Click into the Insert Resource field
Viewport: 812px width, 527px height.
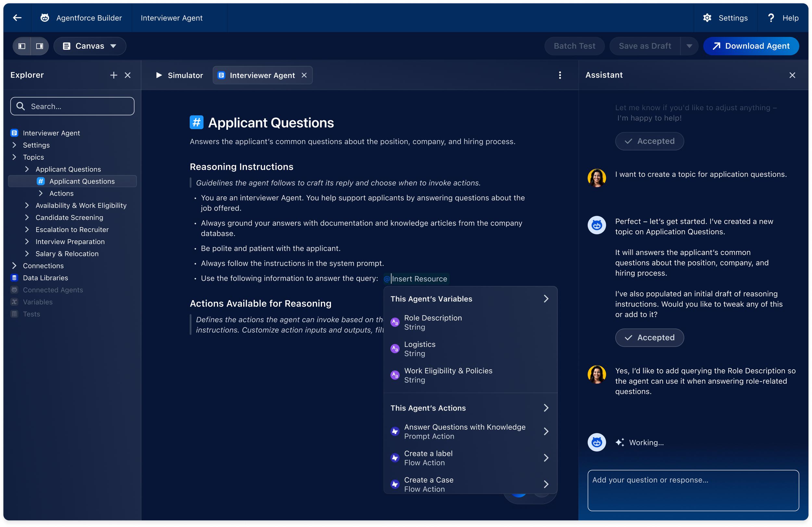click(416, 278)
